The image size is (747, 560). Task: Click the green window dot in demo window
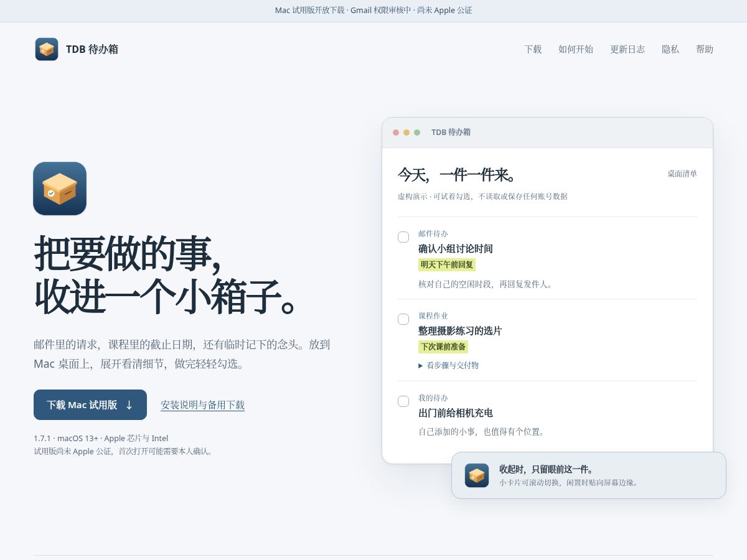coord(417,133)
